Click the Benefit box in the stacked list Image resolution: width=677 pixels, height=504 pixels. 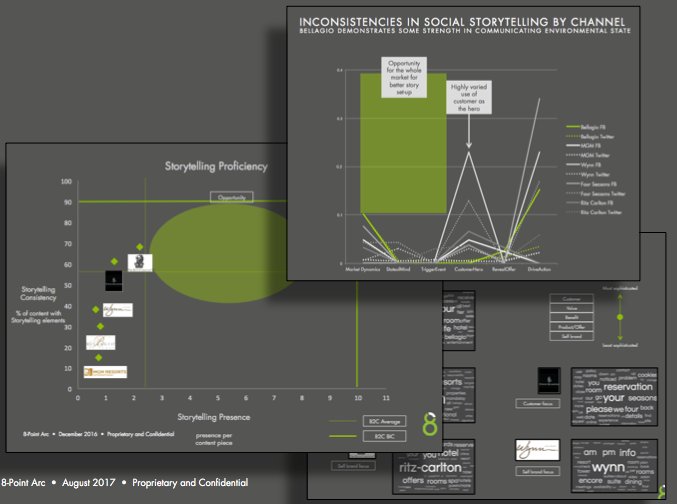coord(572,317)
